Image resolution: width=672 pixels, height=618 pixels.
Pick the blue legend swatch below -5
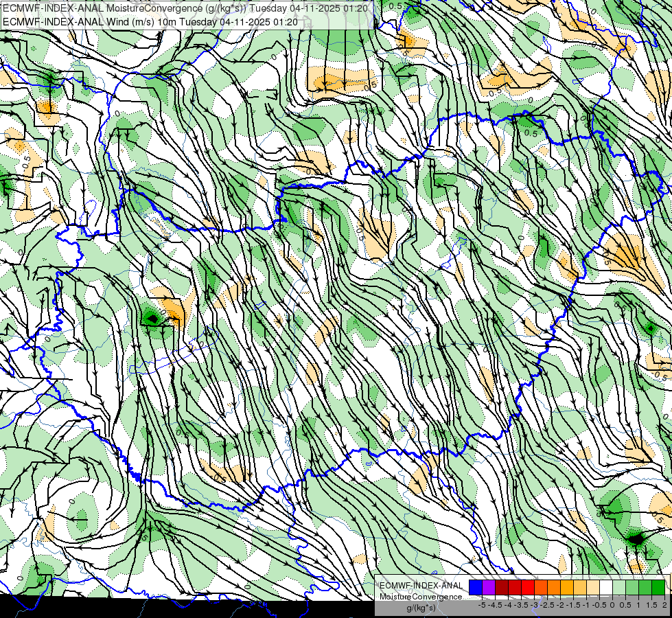point(476,588)
